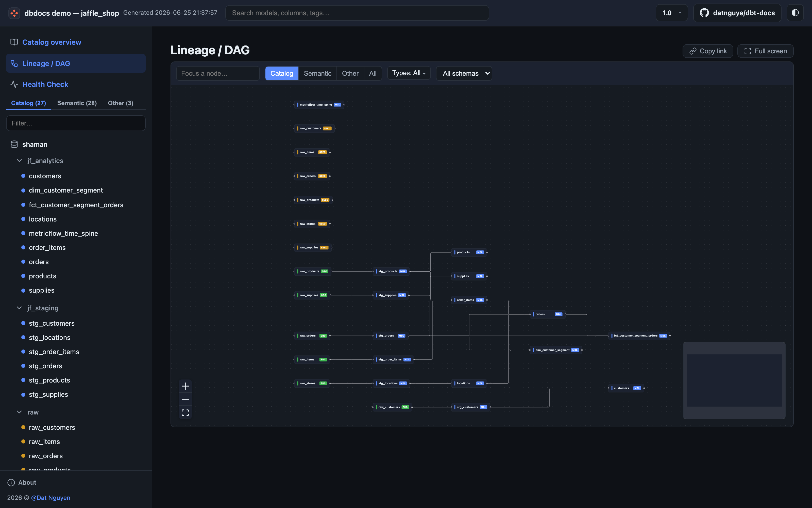
Task: Select the Other graph filter
Action: 350,73
